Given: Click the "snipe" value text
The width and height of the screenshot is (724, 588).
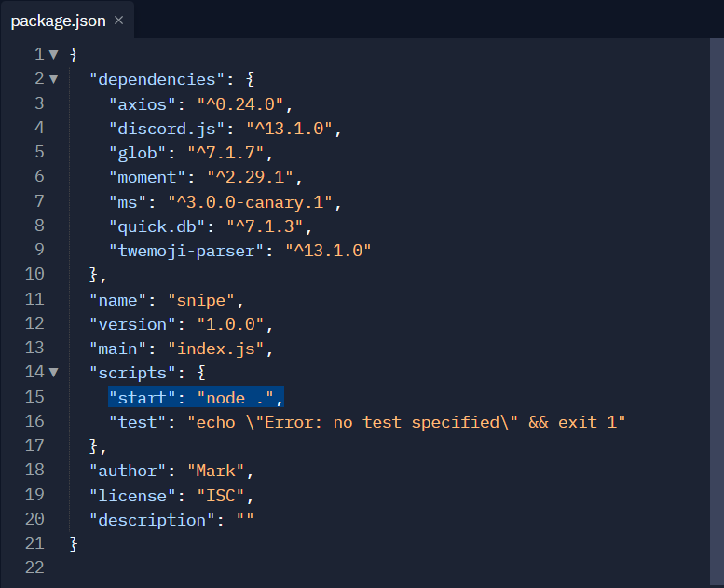Looking at the screenshot, I should [x=201, y=301].
